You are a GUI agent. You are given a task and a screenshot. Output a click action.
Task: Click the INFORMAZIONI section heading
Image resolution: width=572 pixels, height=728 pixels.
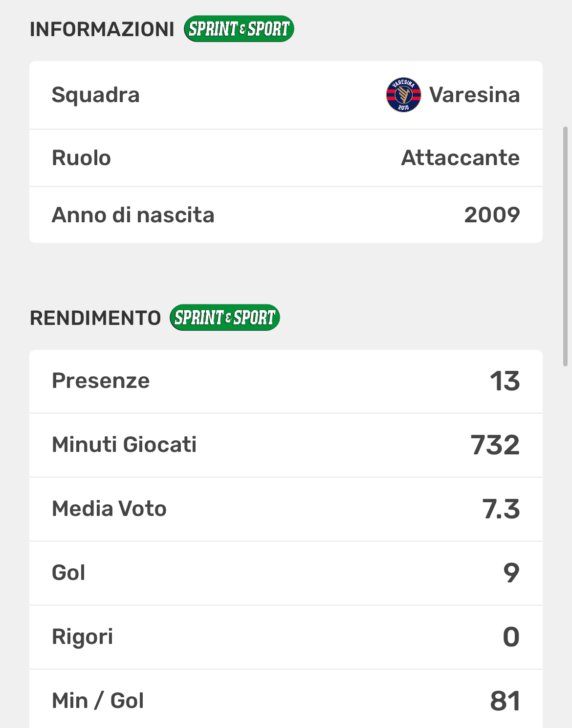pos(102,29)
